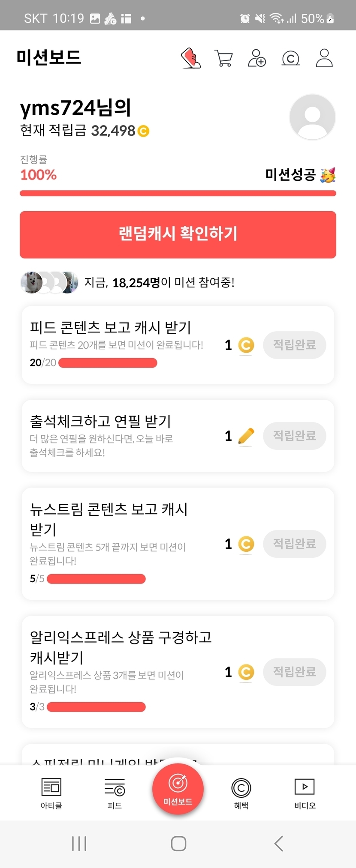Tap the large profile avatar picture

[x=312, y=117]
